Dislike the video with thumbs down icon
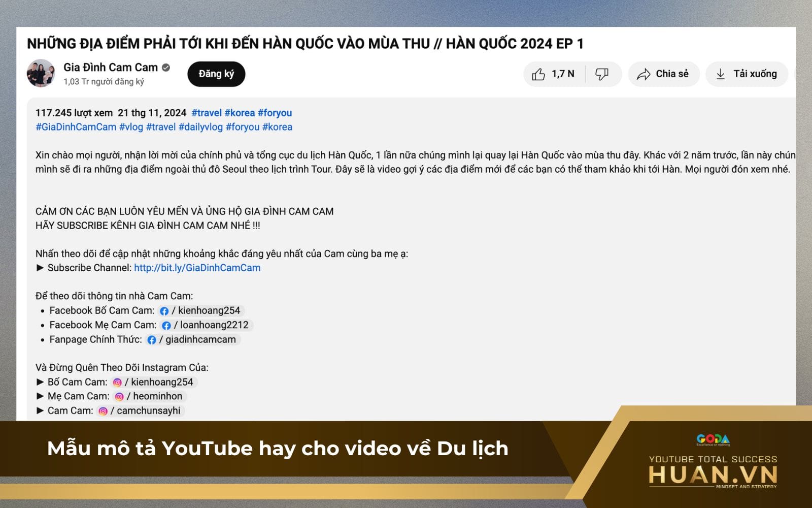Viewport: 812px width, 508px height. (x=602, y=74)
